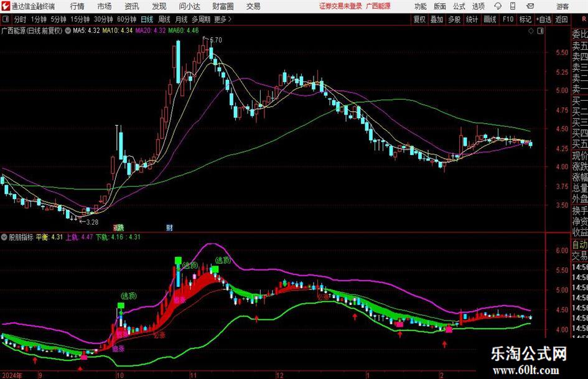588x379 pixels.
Task: Click the 广西能源(日线 前复权) chart title
Action: [x=32, y=30]
